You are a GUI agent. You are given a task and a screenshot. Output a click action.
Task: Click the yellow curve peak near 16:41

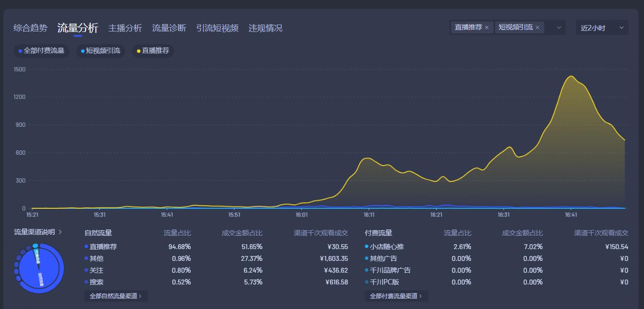click(x=571, y=77)
